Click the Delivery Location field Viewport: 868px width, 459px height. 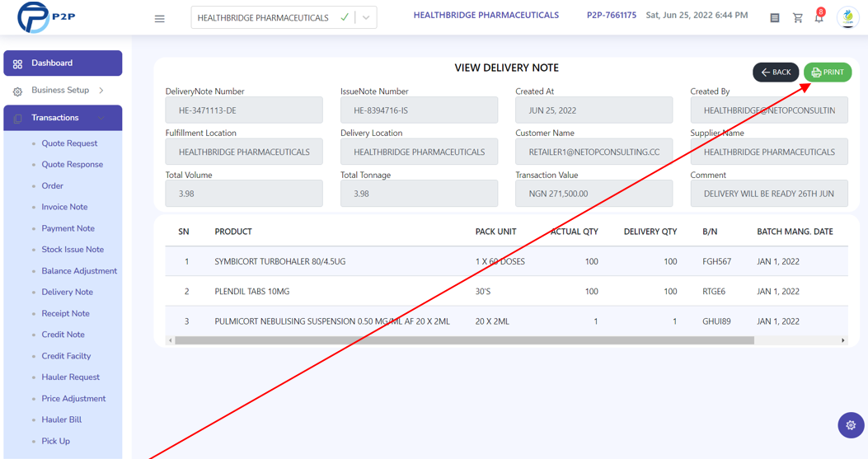[419, 152]
